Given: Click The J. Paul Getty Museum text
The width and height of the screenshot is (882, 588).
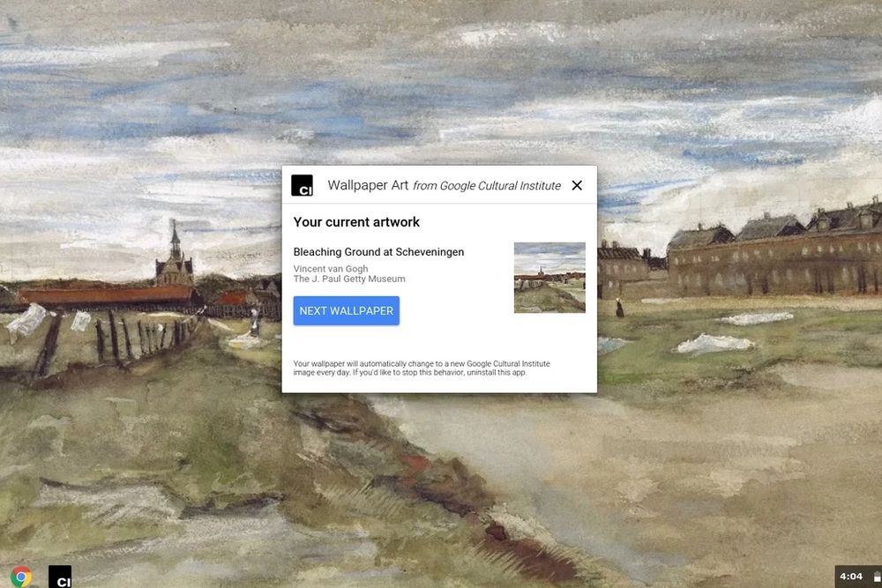Looking at the screenshot, I should 349,279.
